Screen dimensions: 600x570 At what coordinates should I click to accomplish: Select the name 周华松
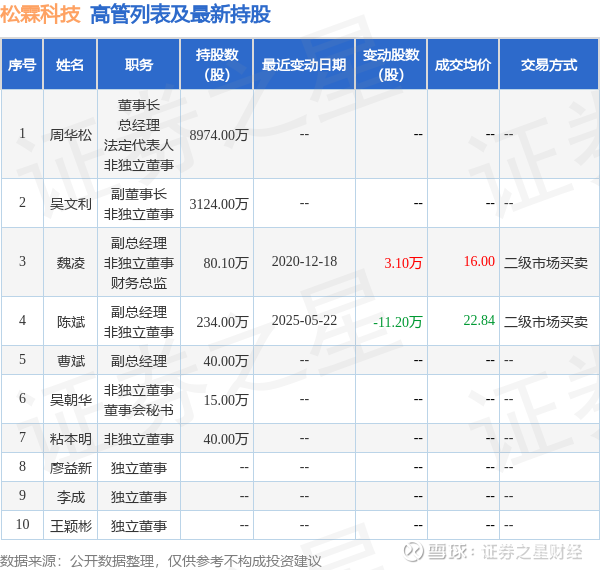tap(70, 135)
